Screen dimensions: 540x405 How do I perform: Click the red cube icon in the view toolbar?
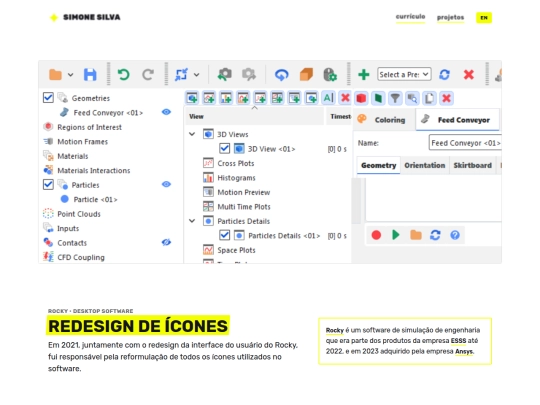pyautogui.click(x=361, y=98)
